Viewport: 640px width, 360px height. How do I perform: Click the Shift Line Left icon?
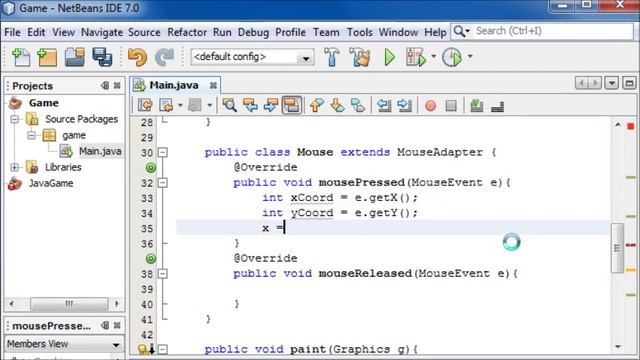point(384,106)
